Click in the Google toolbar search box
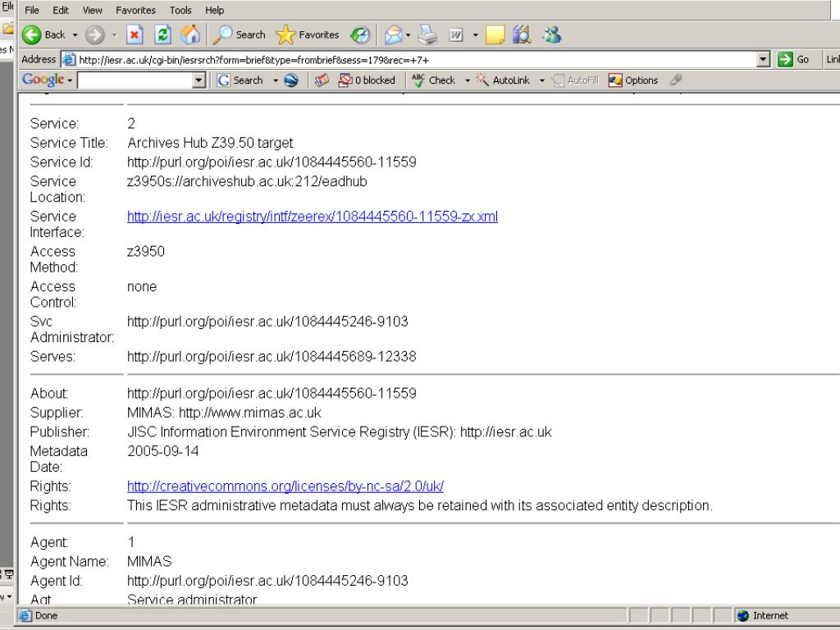This screenshot has width=840, height=630. (x=135, y=80)
